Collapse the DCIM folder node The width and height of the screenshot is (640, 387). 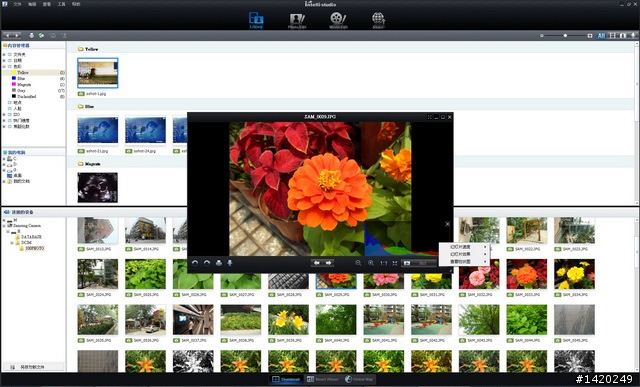click(x=12, y=242)
